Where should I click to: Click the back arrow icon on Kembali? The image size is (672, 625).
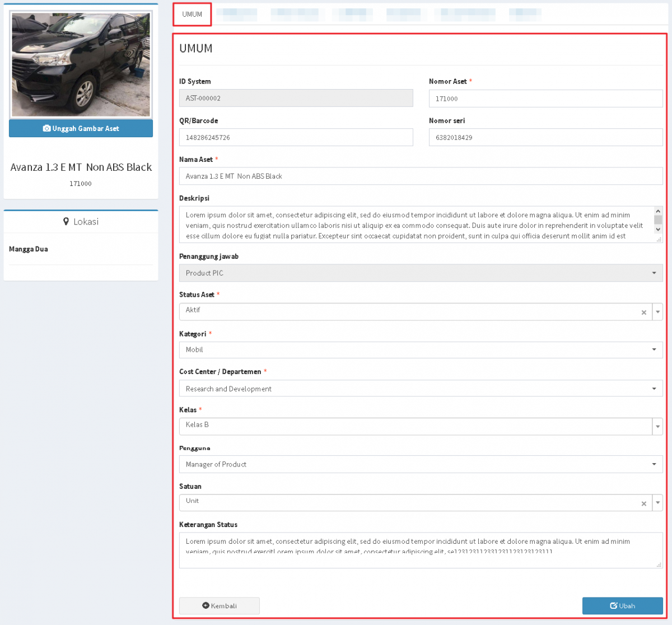207,605
